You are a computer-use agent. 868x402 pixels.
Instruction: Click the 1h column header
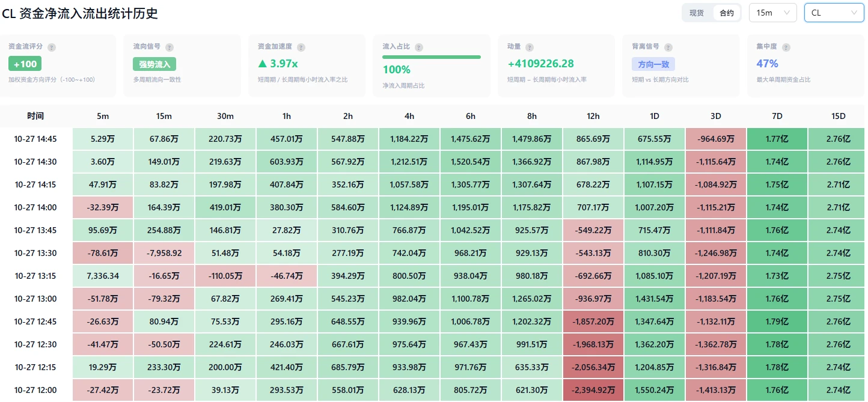(x=286, y=116)
